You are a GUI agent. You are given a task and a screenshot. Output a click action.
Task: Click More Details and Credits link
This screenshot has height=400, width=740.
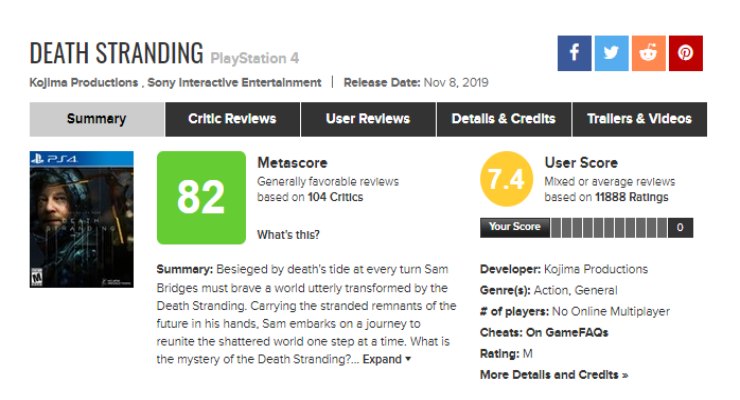553,375
